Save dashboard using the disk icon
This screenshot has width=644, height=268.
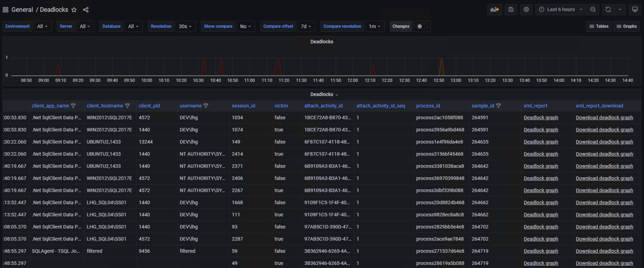click(x=511, y=10)
